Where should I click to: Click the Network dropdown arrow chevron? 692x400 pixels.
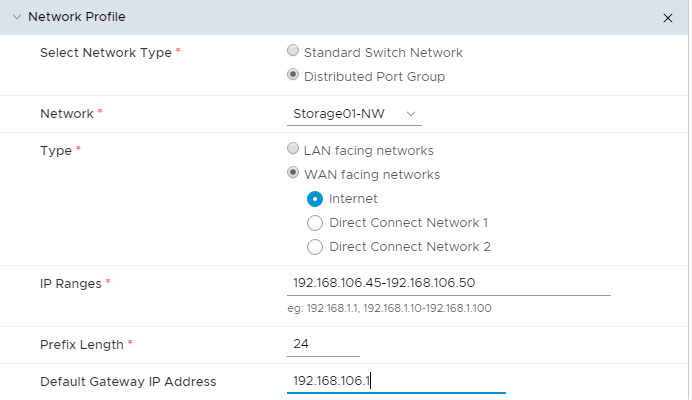(x=411, y=114)
